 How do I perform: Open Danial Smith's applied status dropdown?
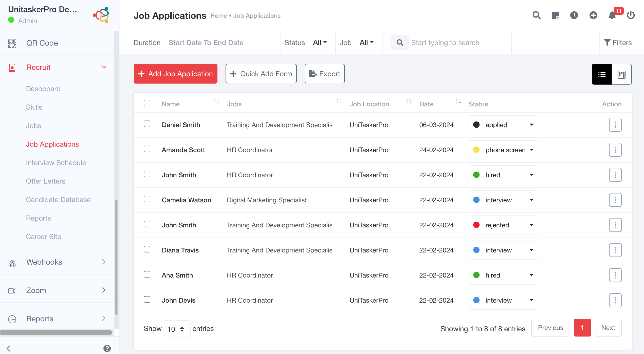point(503,125)
